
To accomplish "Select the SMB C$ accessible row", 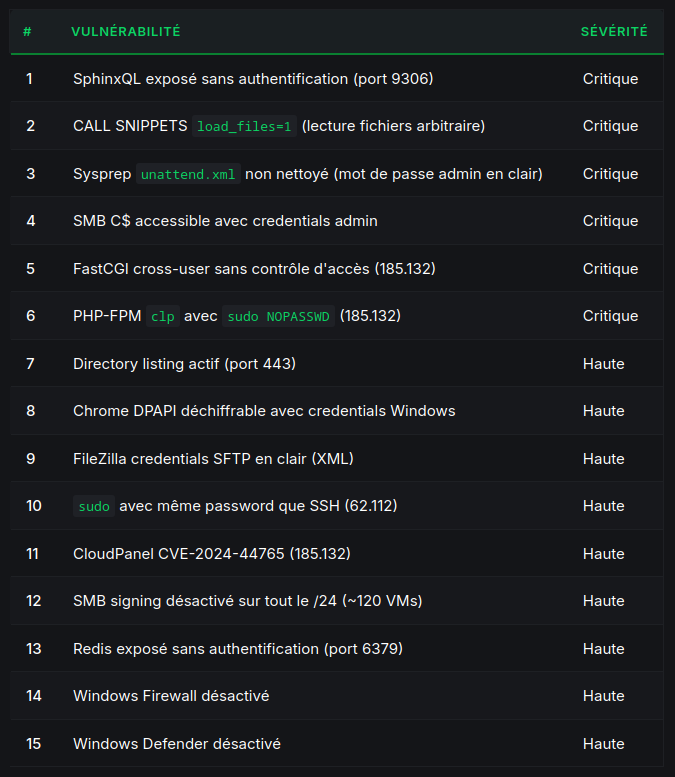I will click(225, 221).
